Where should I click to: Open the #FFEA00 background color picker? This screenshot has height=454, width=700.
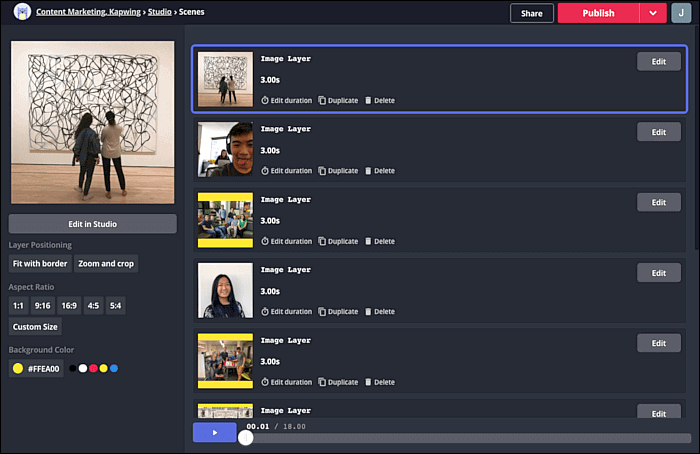pos(36,369)
